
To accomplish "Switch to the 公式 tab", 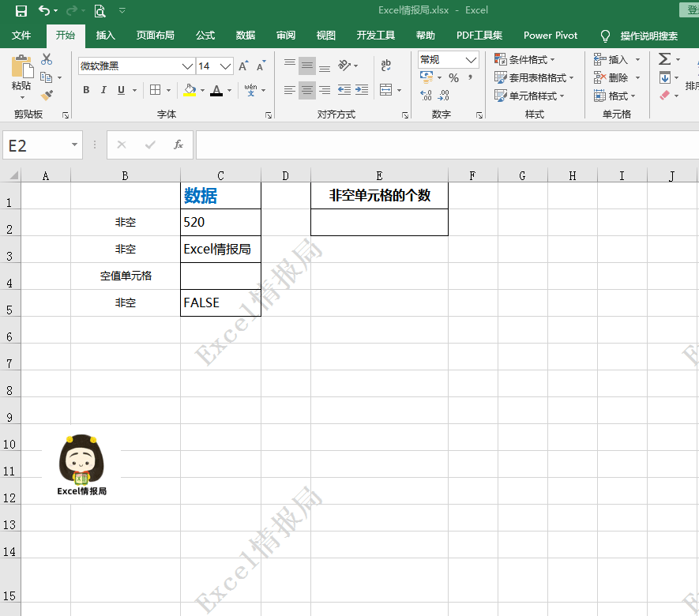I will click(x=205, y=36).
